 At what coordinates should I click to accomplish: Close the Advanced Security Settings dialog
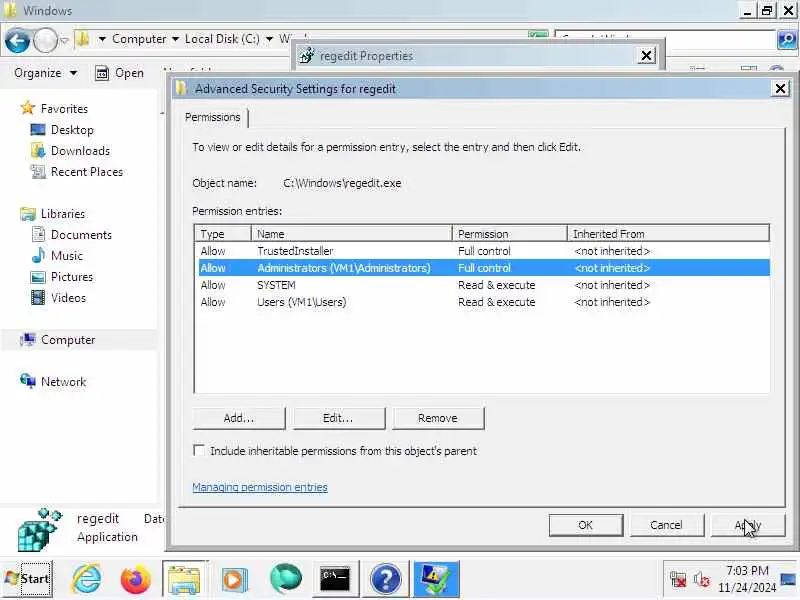(780, 89)
